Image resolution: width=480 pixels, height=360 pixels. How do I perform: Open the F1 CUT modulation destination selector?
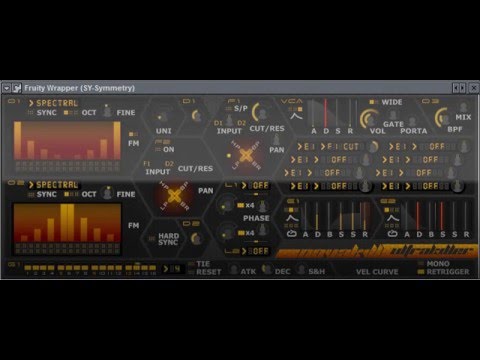pyautogui.click(x=343, y=147)
